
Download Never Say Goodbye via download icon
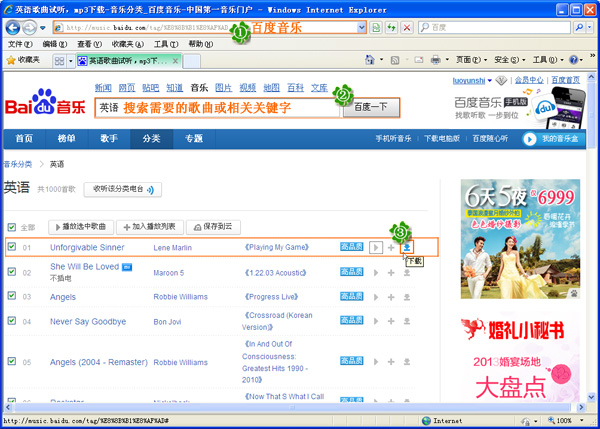pos(407,321)
